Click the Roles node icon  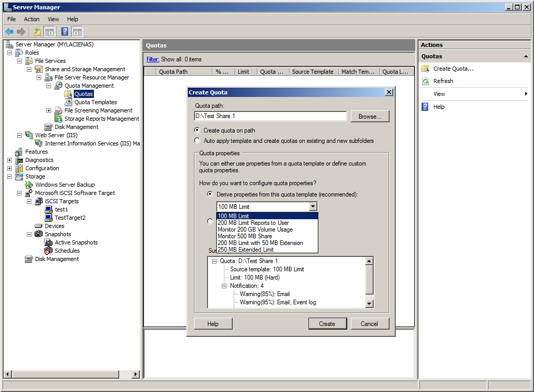click(19, 53)
